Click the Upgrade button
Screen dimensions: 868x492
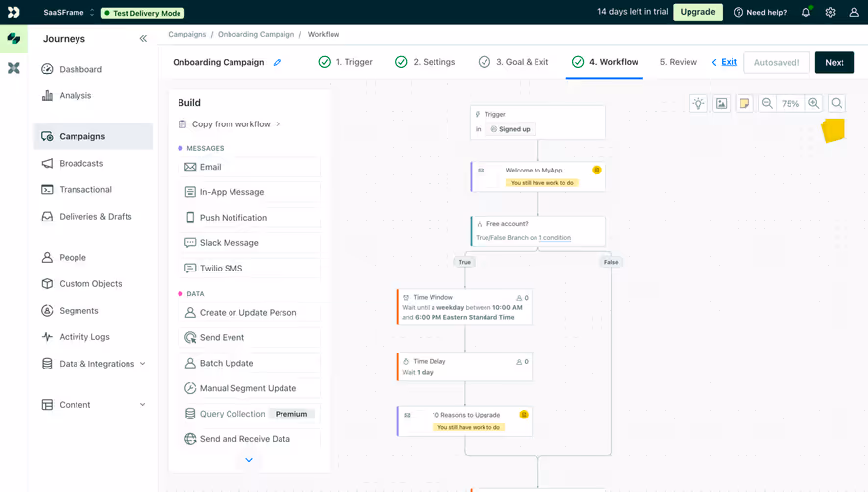697,12
